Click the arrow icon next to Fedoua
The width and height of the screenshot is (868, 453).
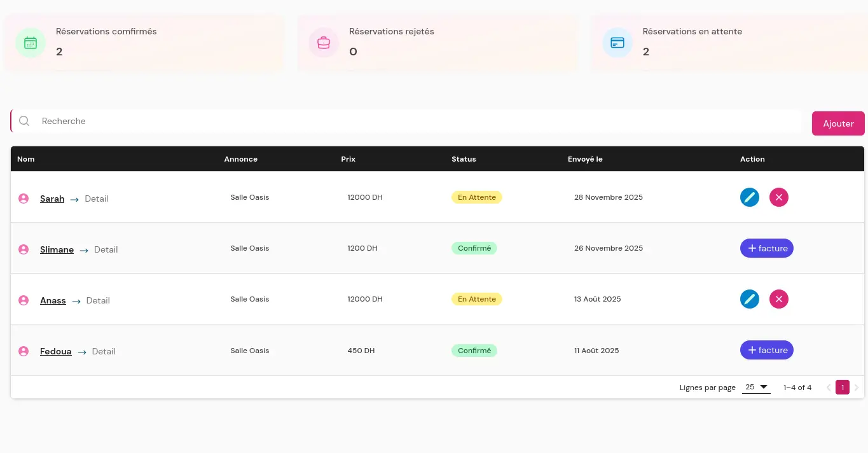click(82, 352)
